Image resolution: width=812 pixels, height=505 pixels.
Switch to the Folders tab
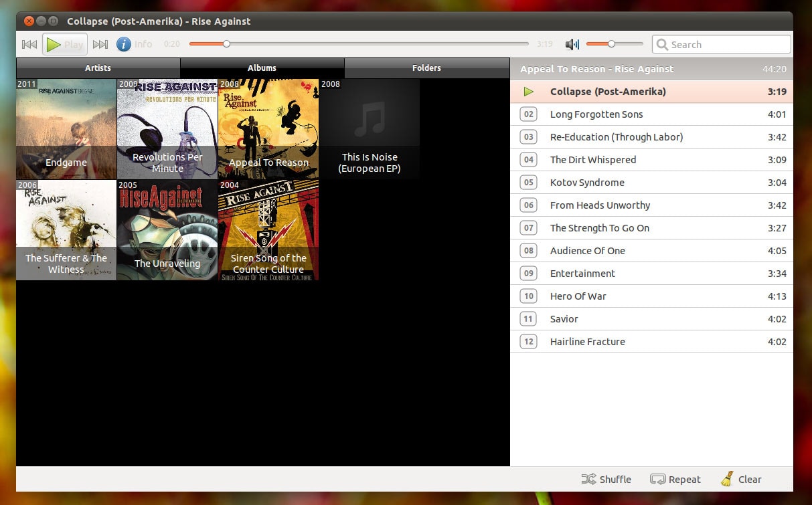(x=427, y=68)
